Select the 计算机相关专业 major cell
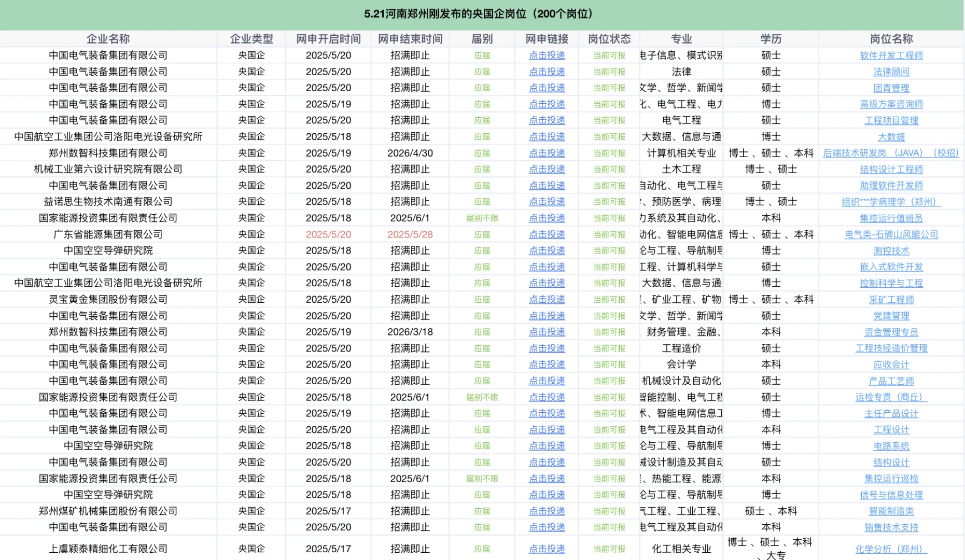 (681, 153)
